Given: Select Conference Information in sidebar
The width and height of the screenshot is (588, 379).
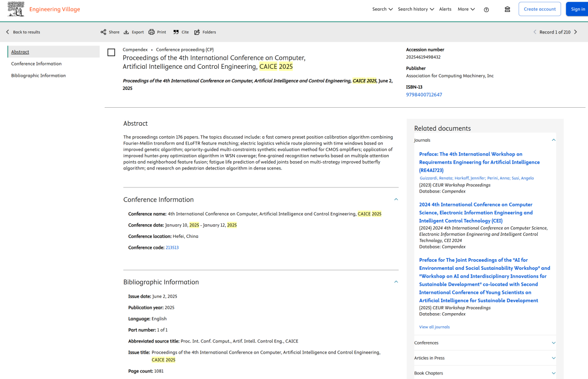Looking at the screenshot, I should coord(36,64).
